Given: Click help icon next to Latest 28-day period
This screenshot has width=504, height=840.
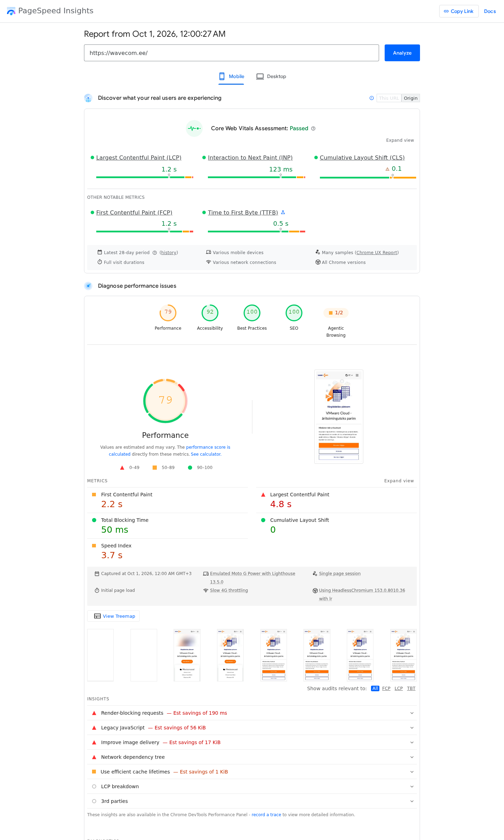Looking at the screenshot, I should (154, 253).
